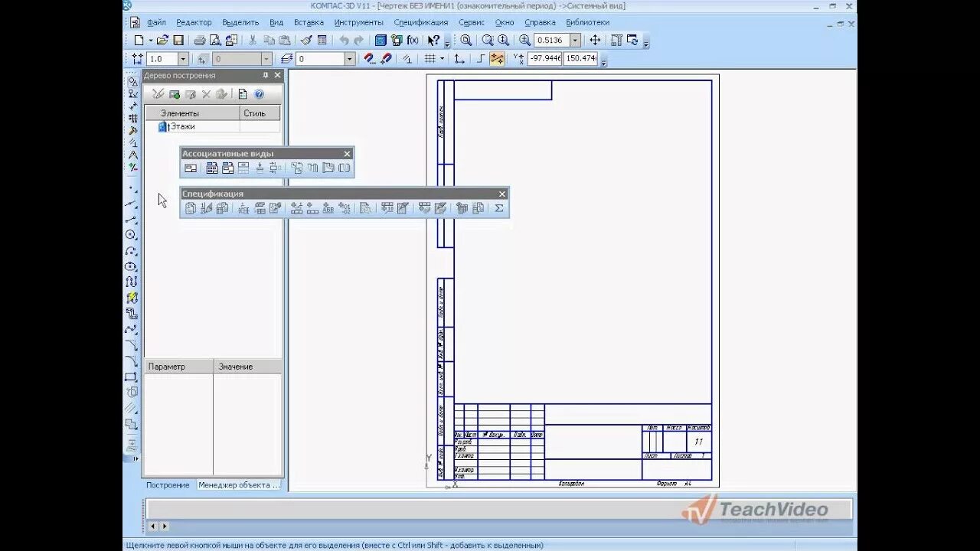Toggle the local coordinate system icon
Image resolution: width=980 pixels, height=551 pixels.
point(459,59)
